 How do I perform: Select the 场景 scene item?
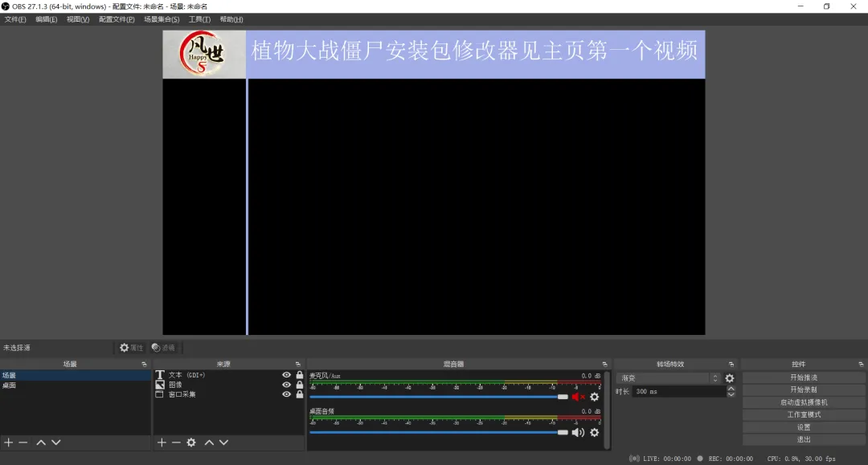pyautogui.click(x=76, y=375)
